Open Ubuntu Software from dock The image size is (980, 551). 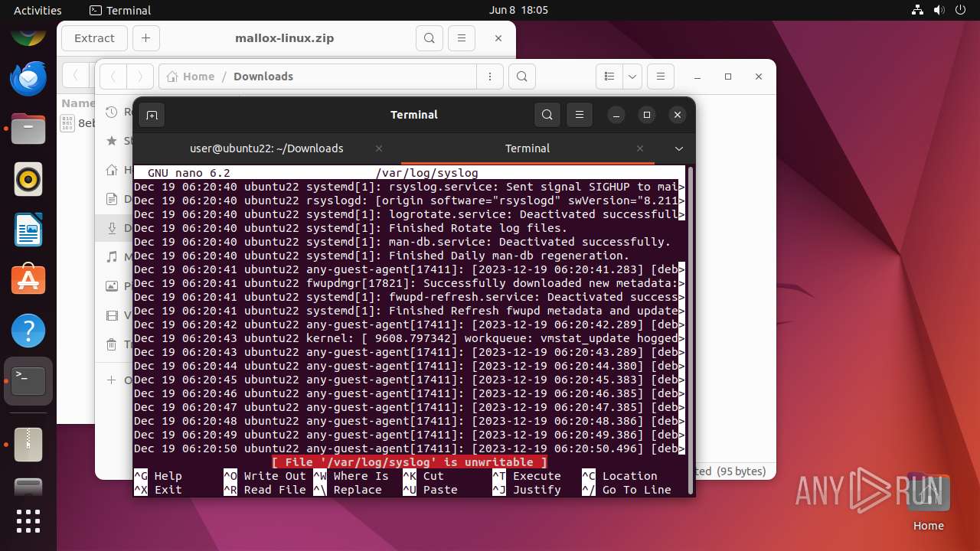click(28, 280)
